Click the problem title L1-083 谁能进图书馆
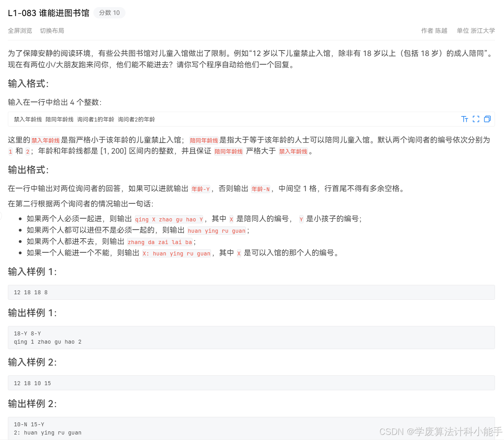 click(48, 13)
